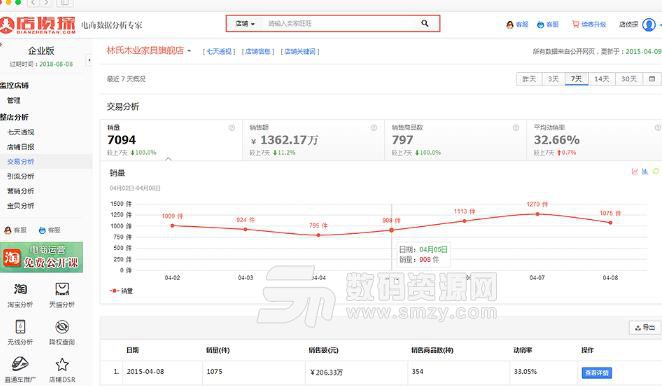Click the help icon on 销售额 card

click(x=374, y=128)
